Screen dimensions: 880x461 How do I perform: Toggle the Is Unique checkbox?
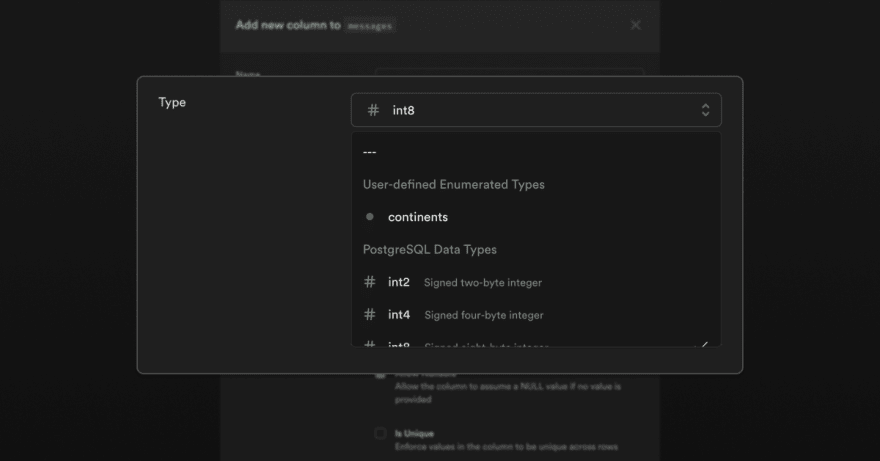tap(381, 433)
